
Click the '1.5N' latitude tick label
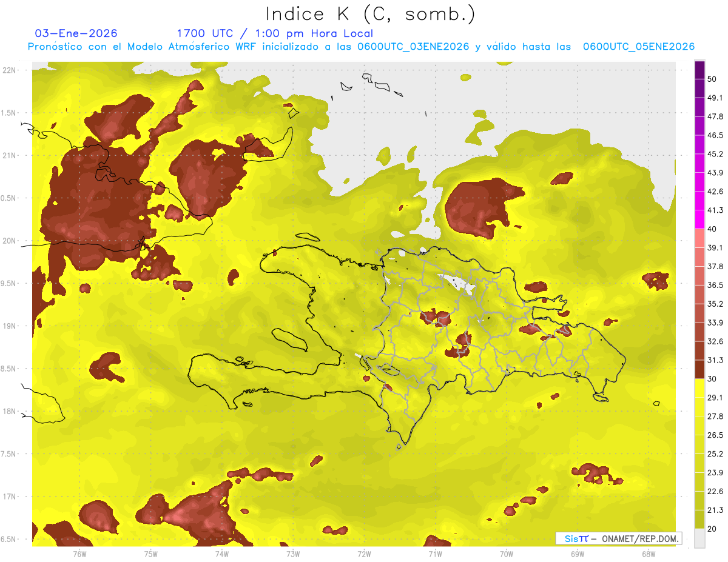click(x=9, y=113)
